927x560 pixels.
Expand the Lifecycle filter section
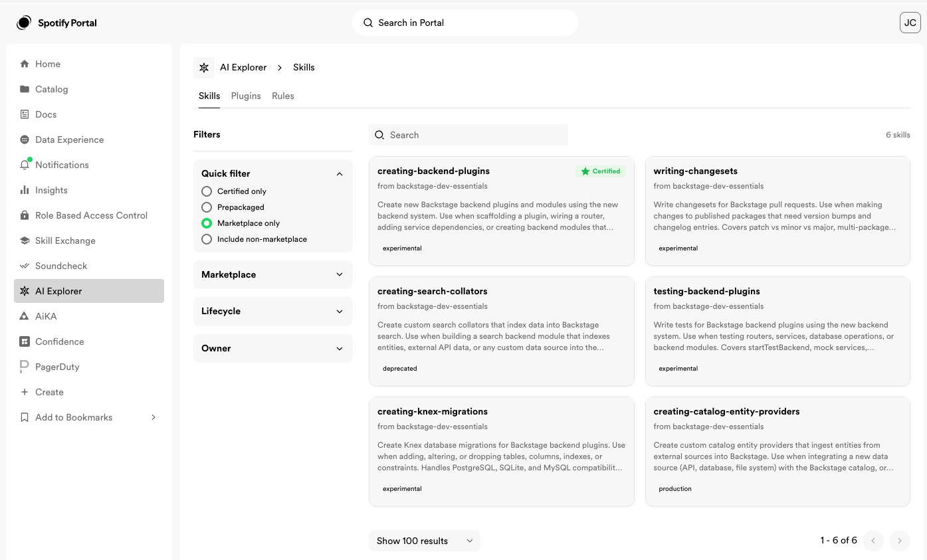click(x=273, y=311)
